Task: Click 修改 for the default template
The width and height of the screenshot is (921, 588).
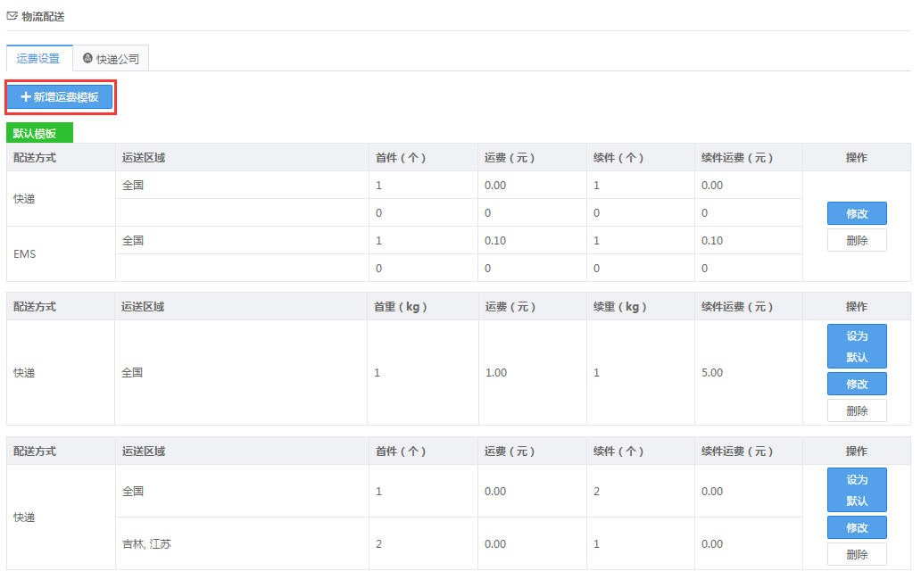Action: [x=856, y=213]
